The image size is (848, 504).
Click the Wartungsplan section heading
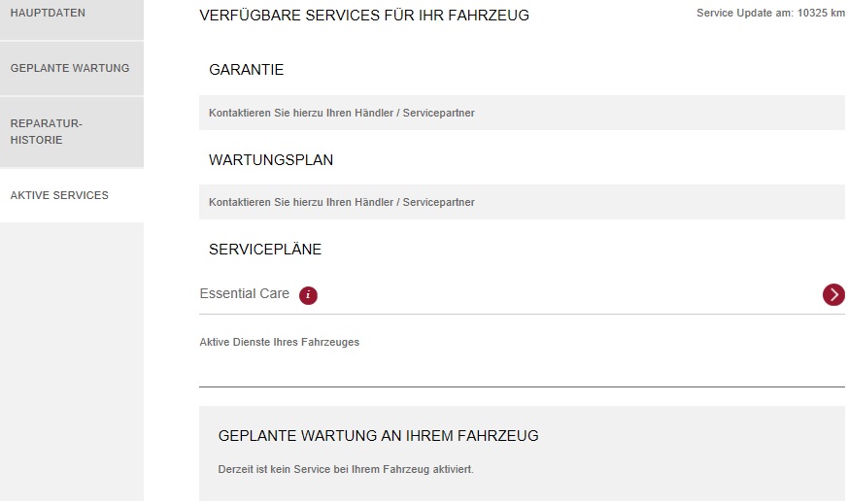pos(271,160)
